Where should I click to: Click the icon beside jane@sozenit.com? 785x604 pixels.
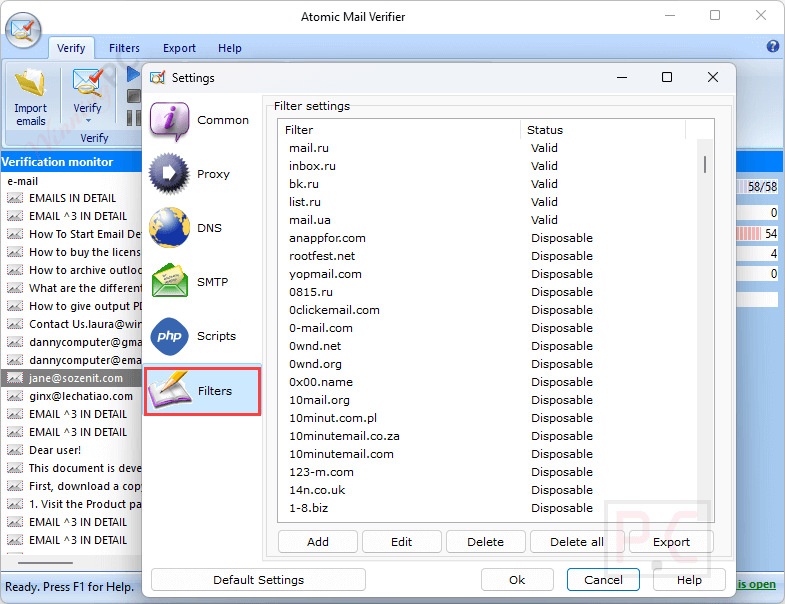coord(15,378)
